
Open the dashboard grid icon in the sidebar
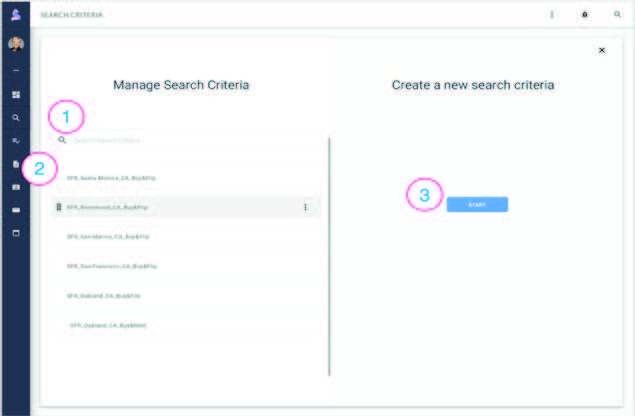tap(16, 94)
